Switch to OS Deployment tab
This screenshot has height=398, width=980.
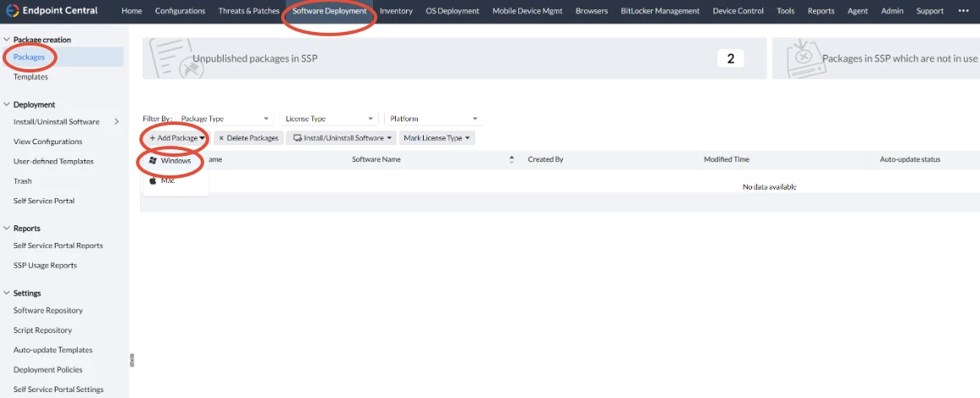(x=452, y=11)
